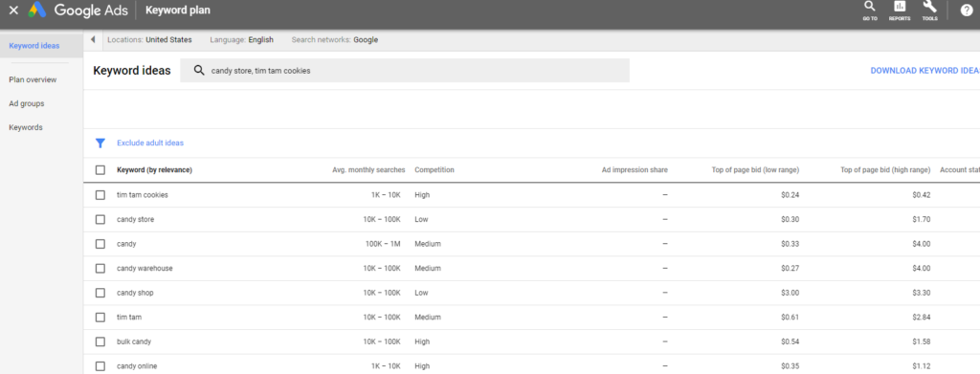The image size is (980, 374).
Task: Open Keywords in the sidebar
Action: [26, 127]
